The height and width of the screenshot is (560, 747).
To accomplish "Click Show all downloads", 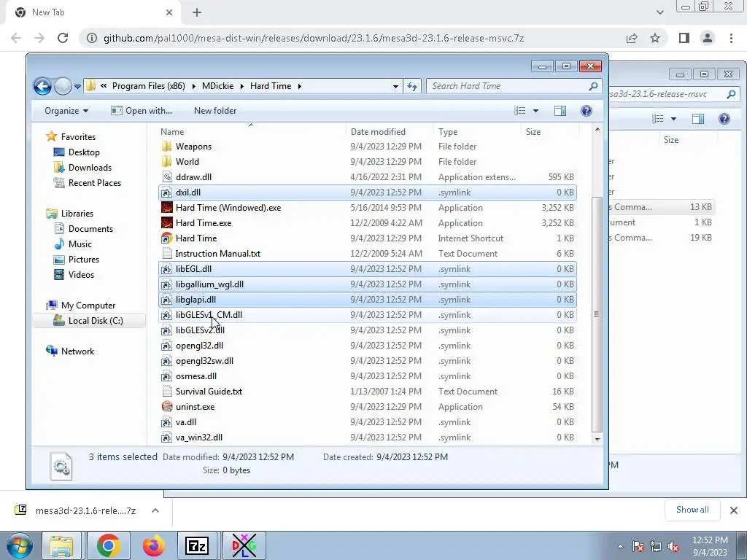I will click(692, 510).
